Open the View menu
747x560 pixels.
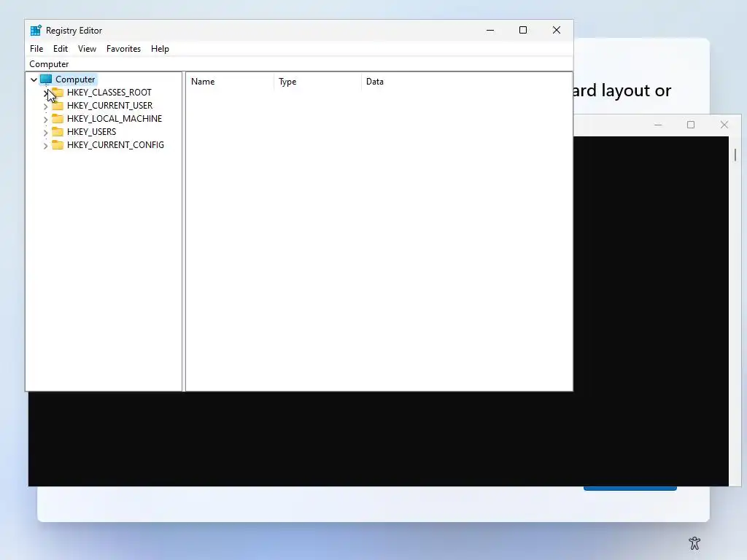pyautogui.click(x=88, y=49)
